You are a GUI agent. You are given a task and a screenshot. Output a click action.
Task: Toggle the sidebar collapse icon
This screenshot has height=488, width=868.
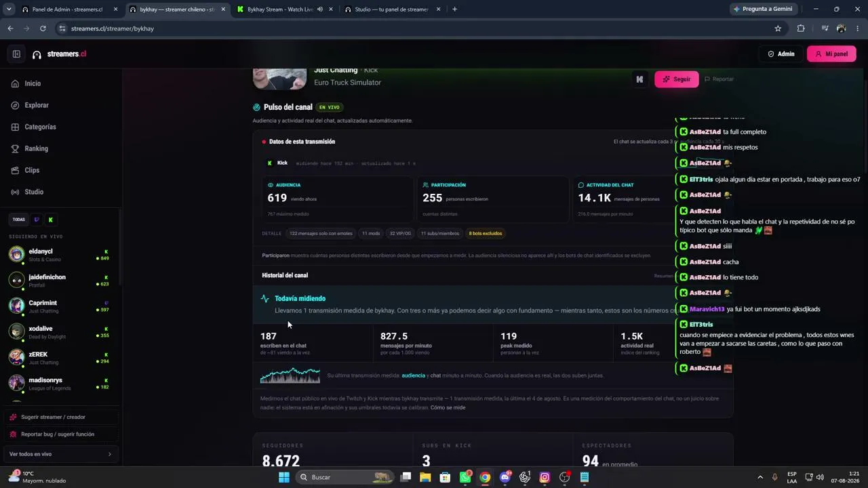(x=16, y=54)
